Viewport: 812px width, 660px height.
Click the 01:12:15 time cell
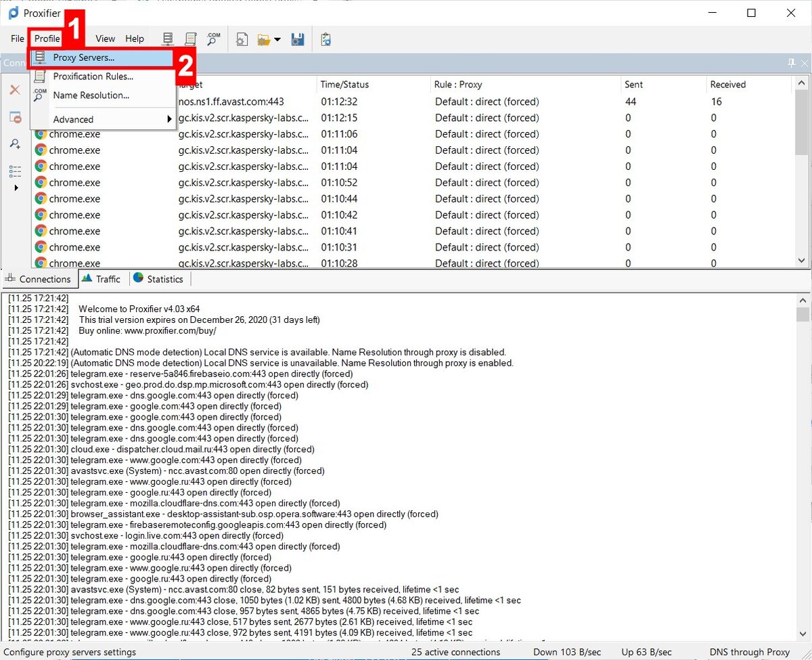pyautogui.click(x=339, y=118)
